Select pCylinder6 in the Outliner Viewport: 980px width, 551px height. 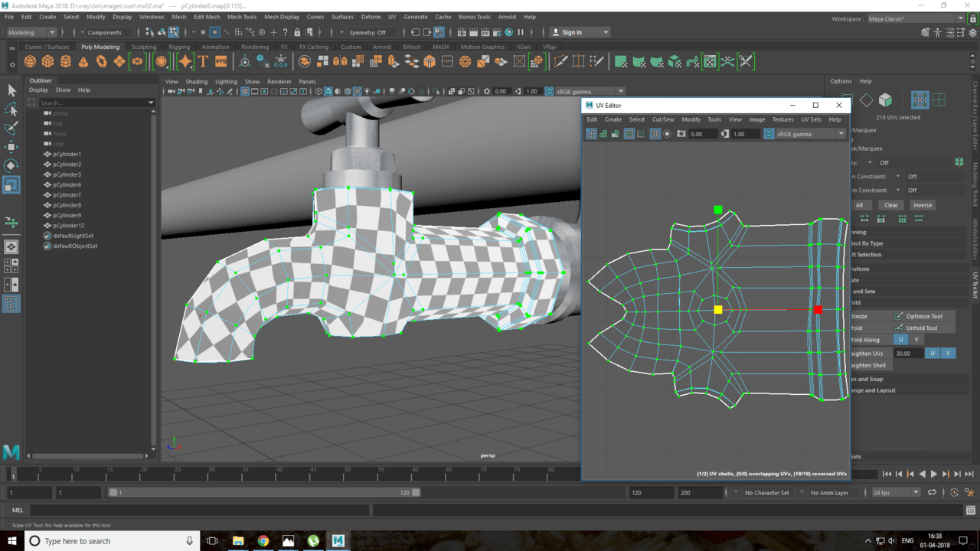tap(67, 184)
